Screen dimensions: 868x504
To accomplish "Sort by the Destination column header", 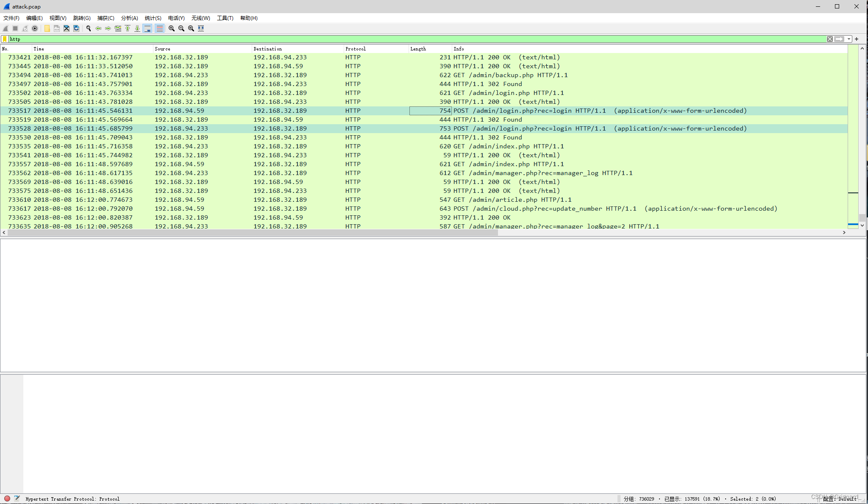I will click(x=298, y=49).
